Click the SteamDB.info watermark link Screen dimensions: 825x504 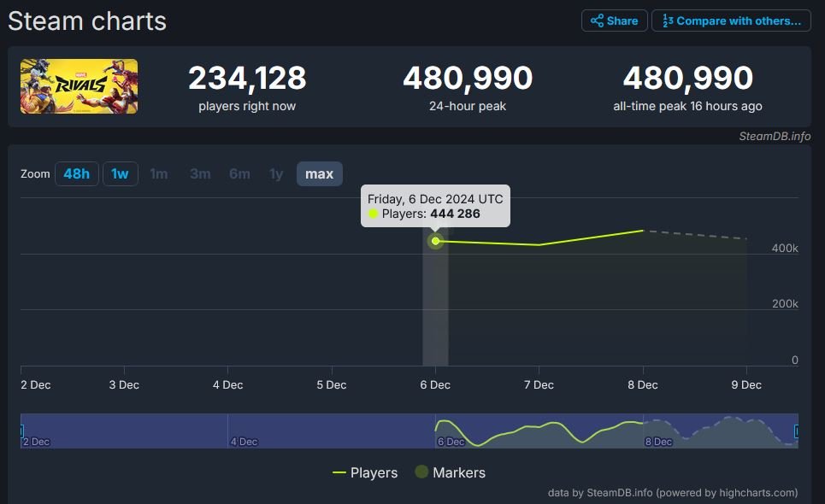click(x=775, y=136)
